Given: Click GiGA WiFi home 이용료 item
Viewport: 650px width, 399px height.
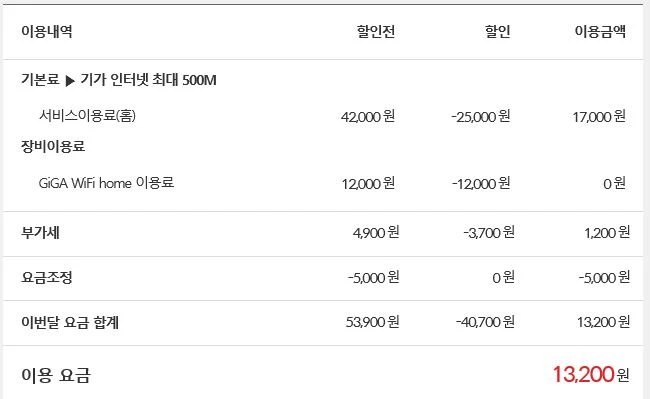Looking at the screenshot, I should tap(106, 183).
